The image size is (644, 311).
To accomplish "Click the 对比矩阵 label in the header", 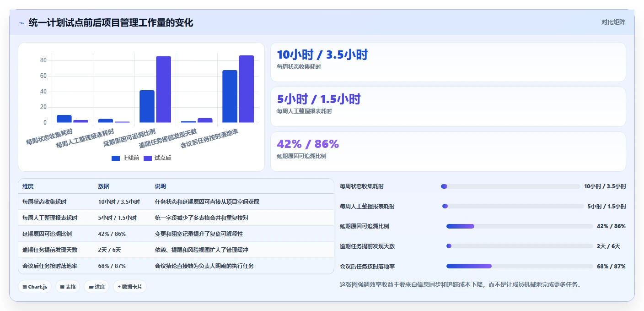I will 613,22.
